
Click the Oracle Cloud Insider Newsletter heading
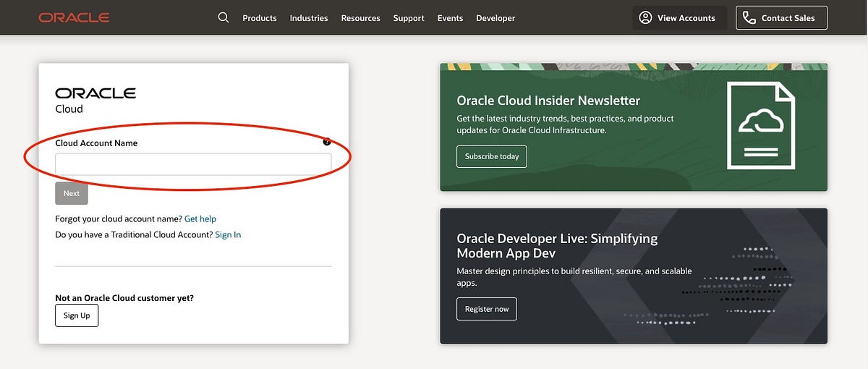548,101
